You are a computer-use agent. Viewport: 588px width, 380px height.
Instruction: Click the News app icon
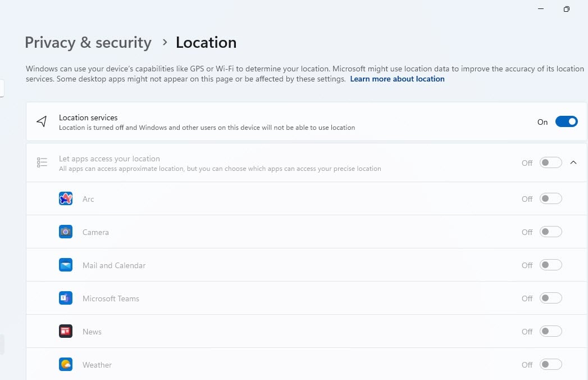[x=66, y=331]
